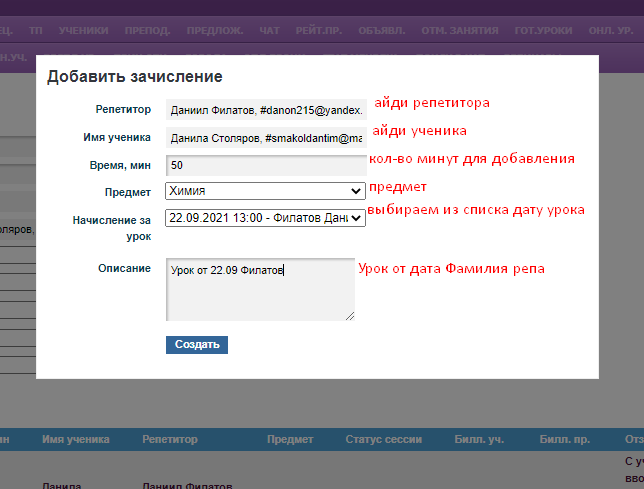644x489 pixels.
Task: Open the ОТМ. ЗАНЯТИЯ menu item
Action: coord(460,31)
